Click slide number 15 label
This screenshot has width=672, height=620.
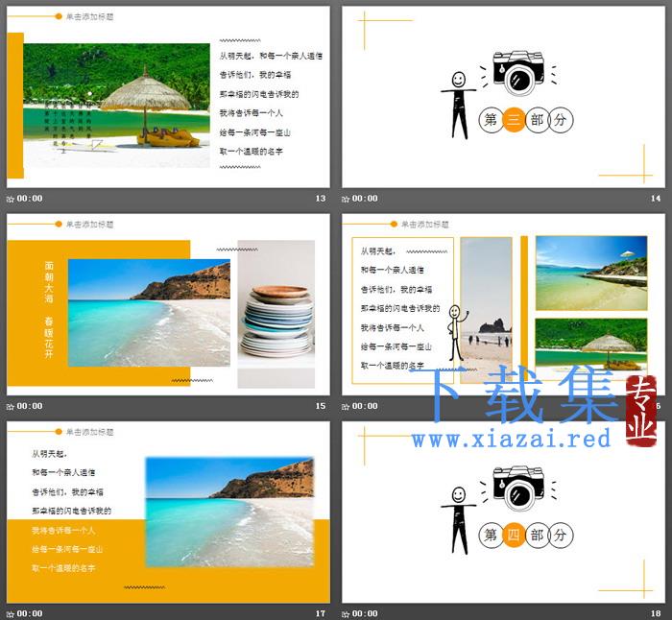tap(321, 406)
